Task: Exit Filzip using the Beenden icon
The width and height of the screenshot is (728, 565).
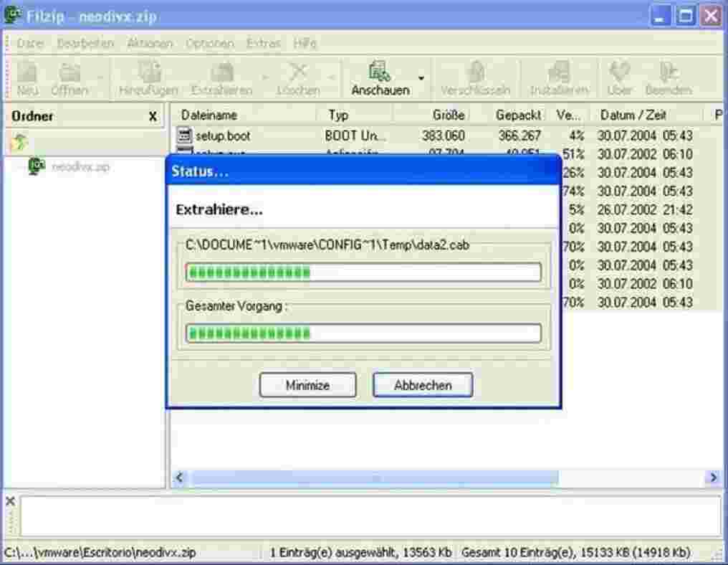Action: [669, 77]
